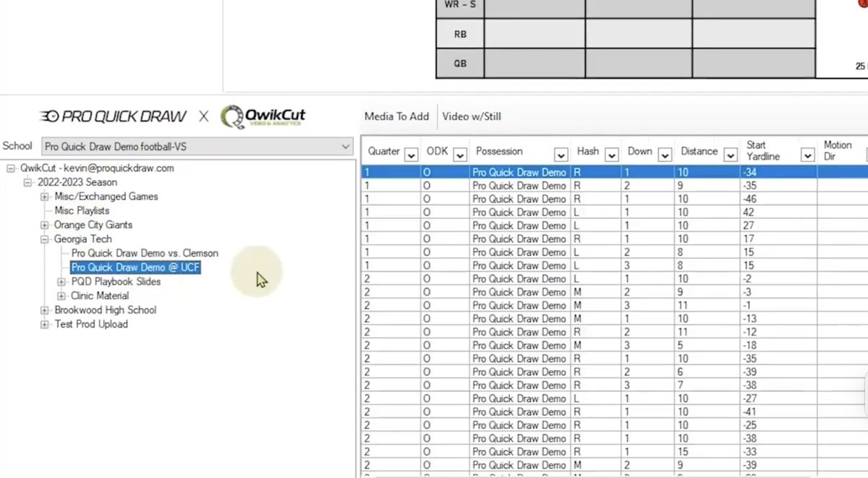Open the Possession column filter dropdown
Viewport: 868px width, 478px height.
[561, 155]
